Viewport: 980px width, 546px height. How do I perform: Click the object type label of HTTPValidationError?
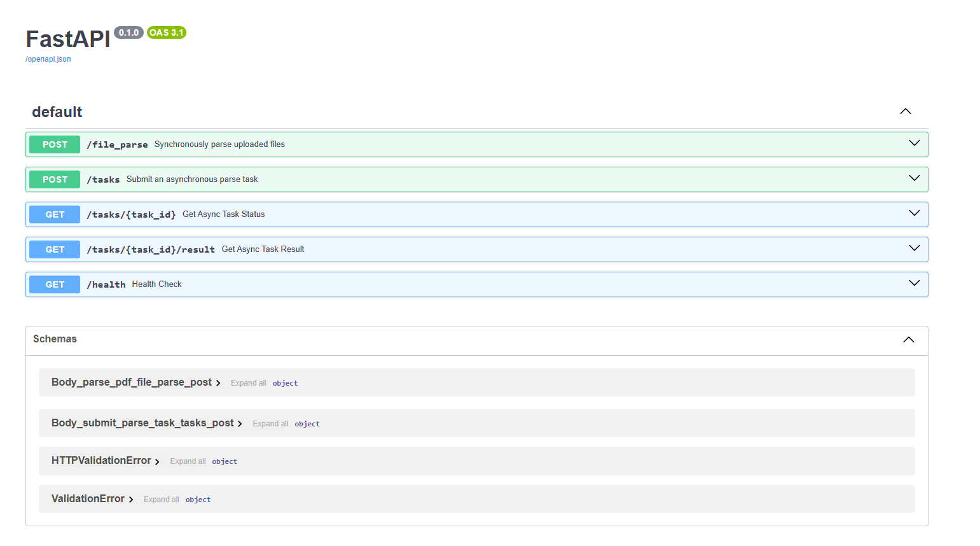coord(224,461)
